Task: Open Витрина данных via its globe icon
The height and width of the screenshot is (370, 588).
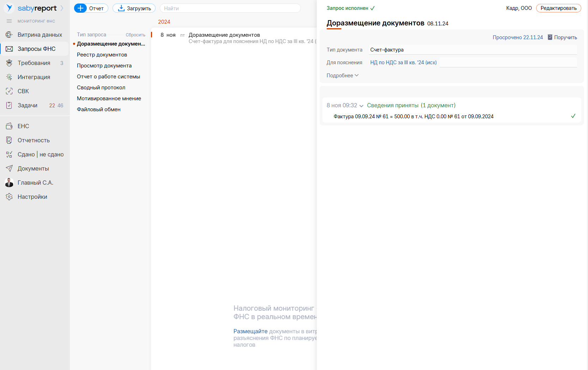Action: point(9,35)
